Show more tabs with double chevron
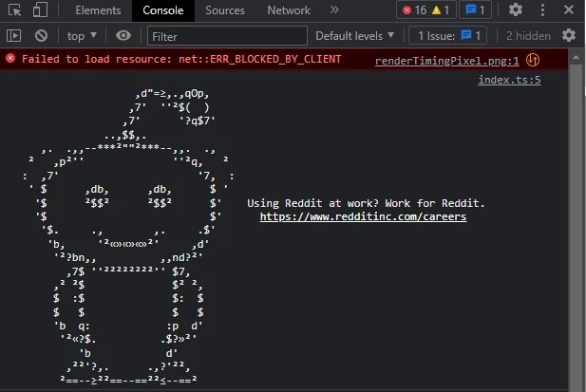The height and width of the screenshot is (392, 586). [x=334, y=10]
